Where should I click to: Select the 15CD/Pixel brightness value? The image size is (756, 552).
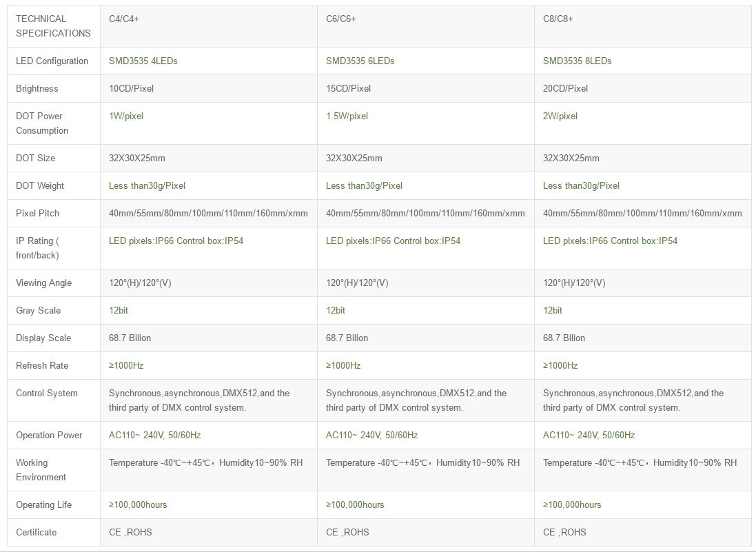(x=349, y=88)
